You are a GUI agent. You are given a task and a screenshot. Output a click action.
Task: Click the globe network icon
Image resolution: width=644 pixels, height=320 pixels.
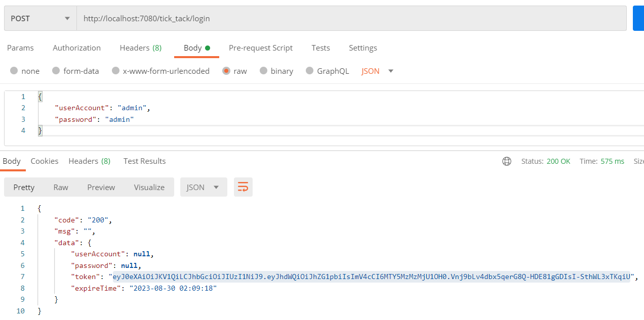[x=507, y=161]
